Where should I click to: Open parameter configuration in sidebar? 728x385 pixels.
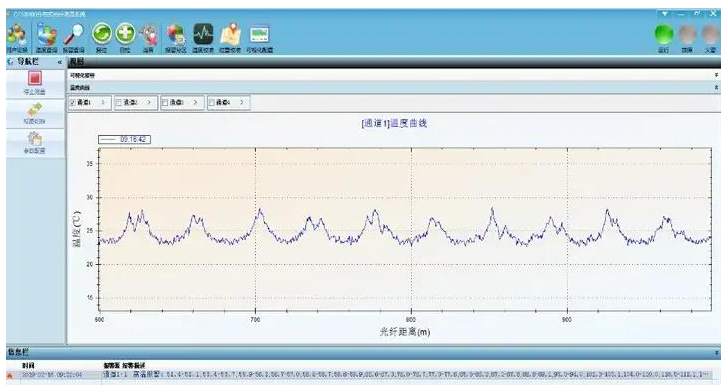[x=35, y=143]
